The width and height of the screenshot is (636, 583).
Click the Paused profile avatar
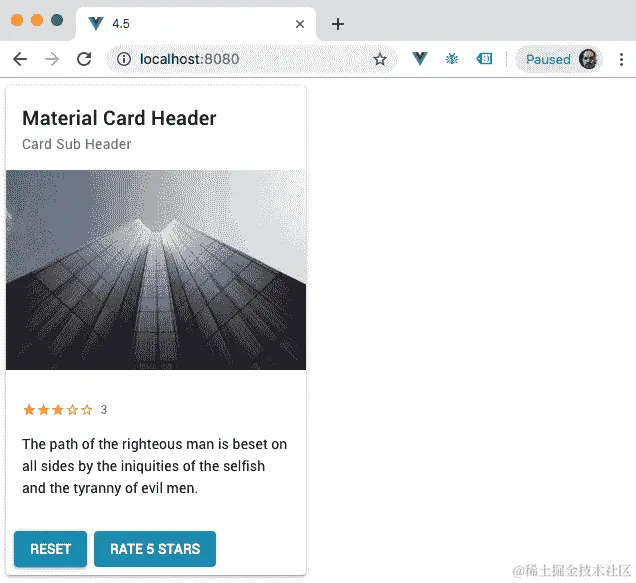(x=588, y=59)
